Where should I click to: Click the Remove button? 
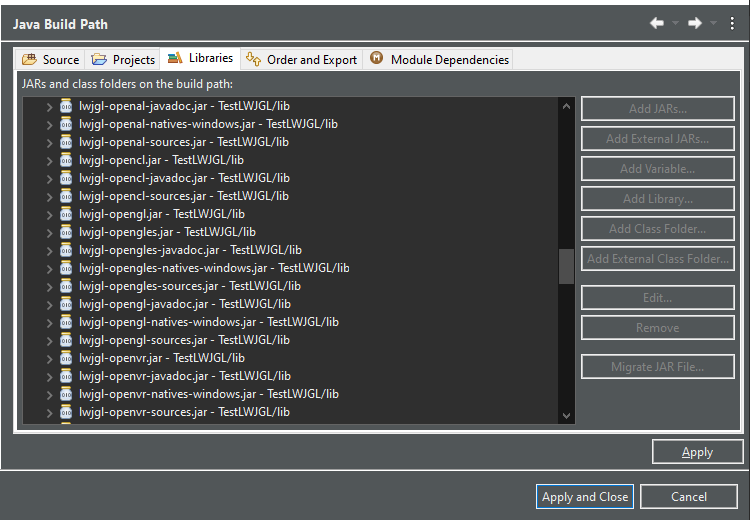pos(658,328)
